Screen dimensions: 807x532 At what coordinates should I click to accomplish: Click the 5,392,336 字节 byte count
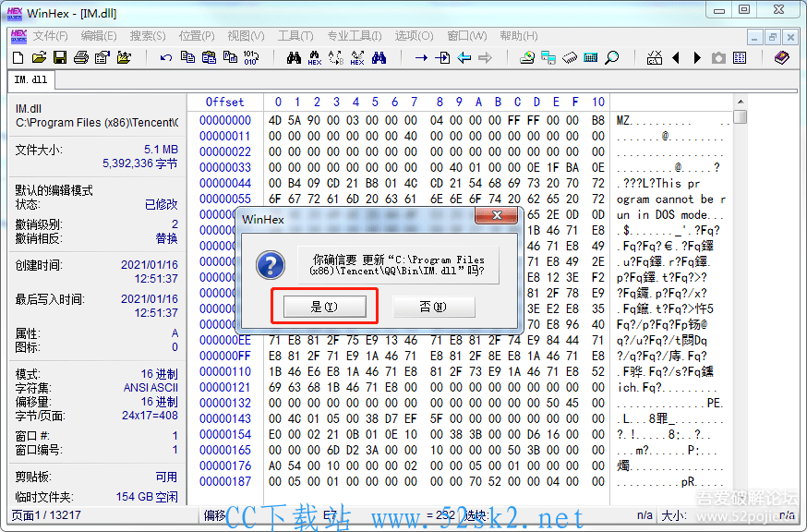tap(140, 163)
